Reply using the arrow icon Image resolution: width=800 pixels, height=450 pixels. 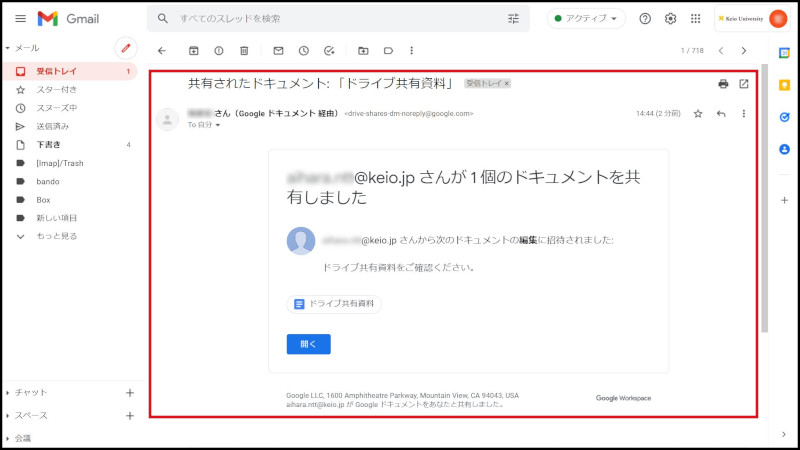tap(721, 114)
